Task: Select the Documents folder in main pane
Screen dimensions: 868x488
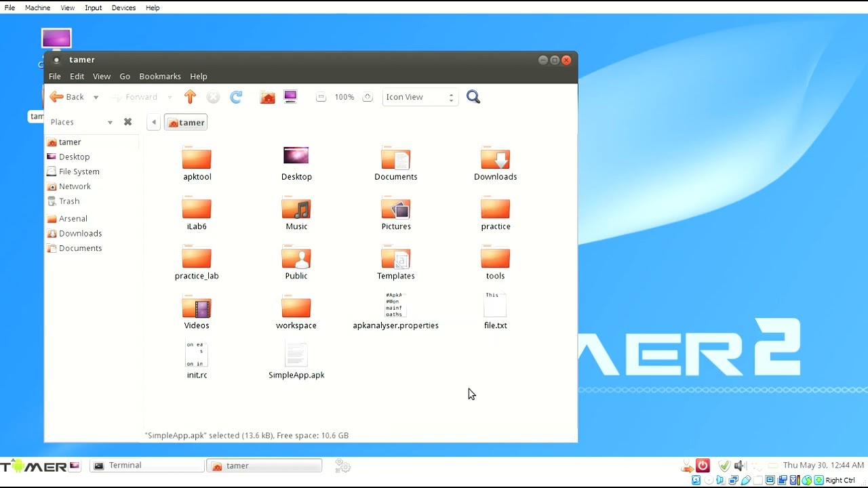Action: pyautogui.click(x=396, y=158)
